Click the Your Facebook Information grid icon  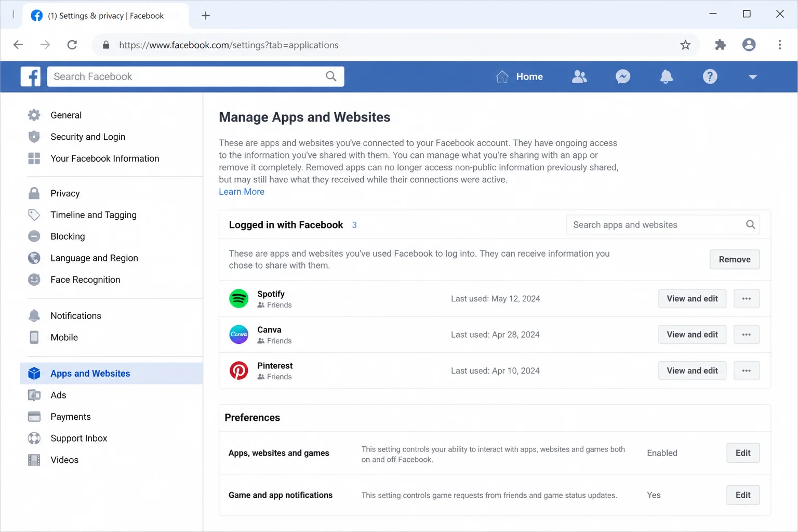click(34, 158)
